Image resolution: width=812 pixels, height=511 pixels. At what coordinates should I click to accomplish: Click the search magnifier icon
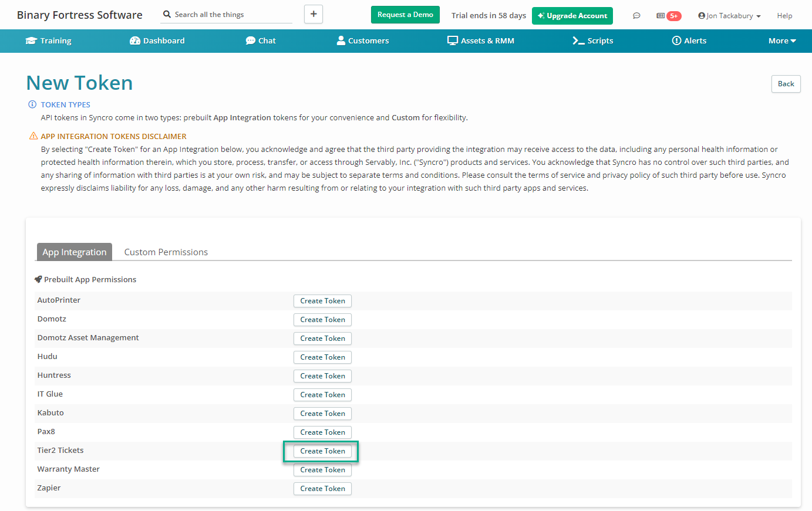(x=167, y=14)
